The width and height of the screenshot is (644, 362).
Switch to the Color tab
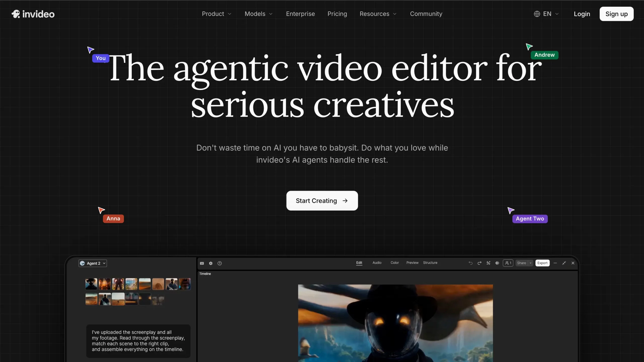pos(394,263)
